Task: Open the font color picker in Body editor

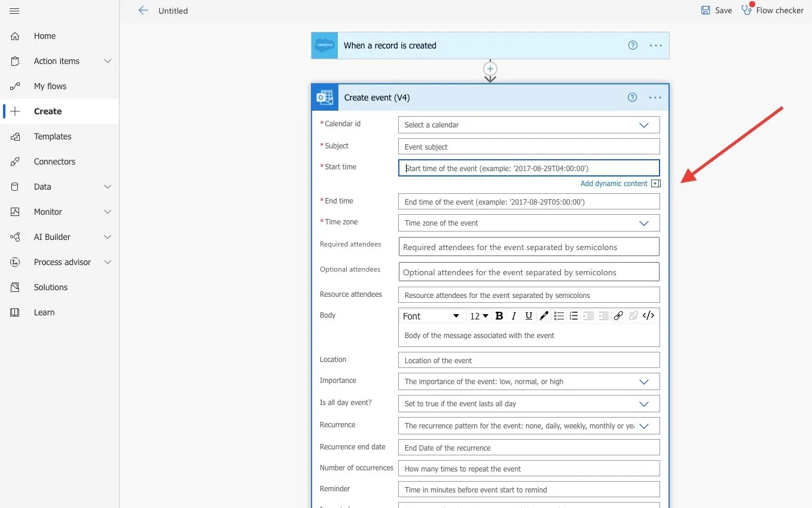Action: [x=544, y=316]
